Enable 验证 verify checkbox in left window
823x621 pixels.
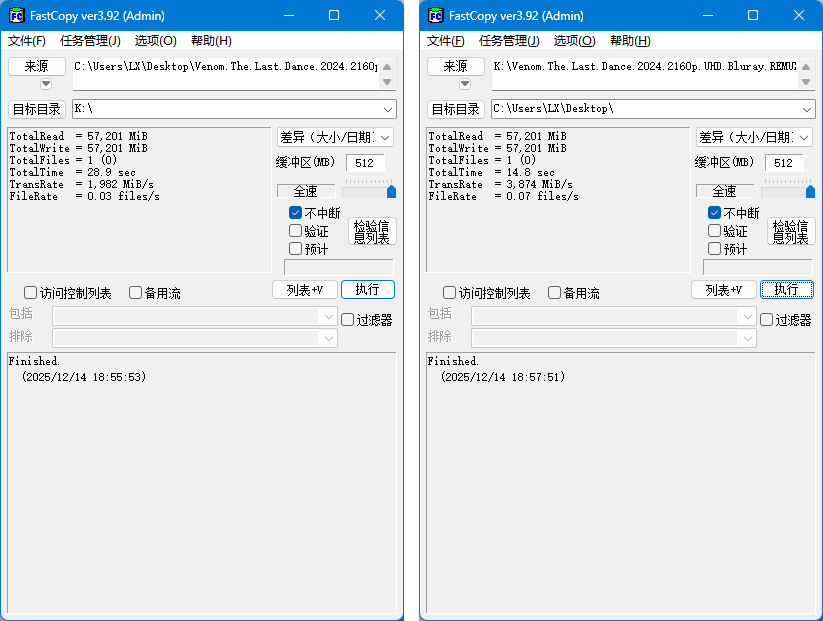pyautogui.click(x=296, y=230)
